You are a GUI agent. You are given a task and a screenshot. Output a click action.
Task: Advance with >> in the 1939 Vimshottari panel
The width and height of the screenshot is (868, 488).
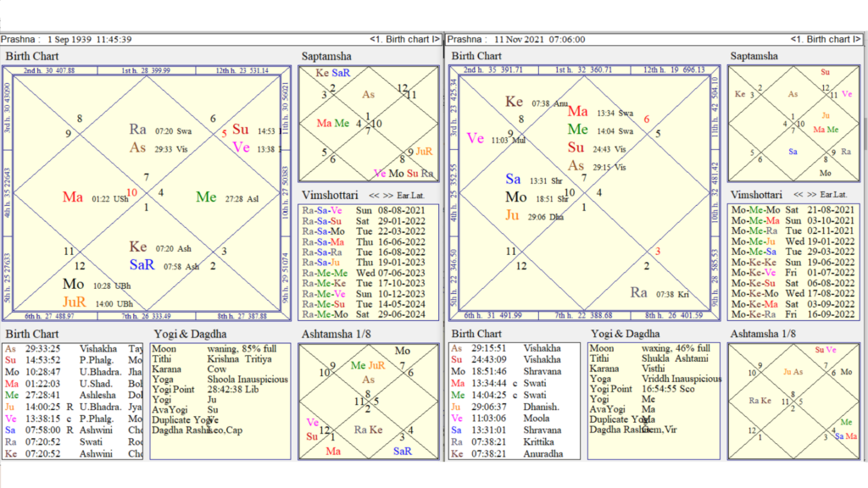(388, 196)
